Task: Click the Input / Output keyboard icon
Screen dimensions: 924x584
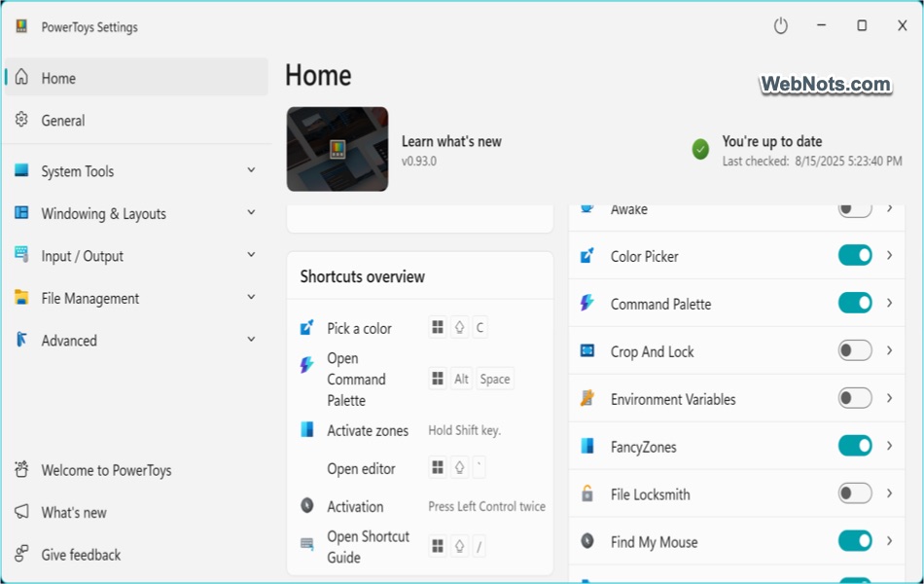Action: (21, 255)
